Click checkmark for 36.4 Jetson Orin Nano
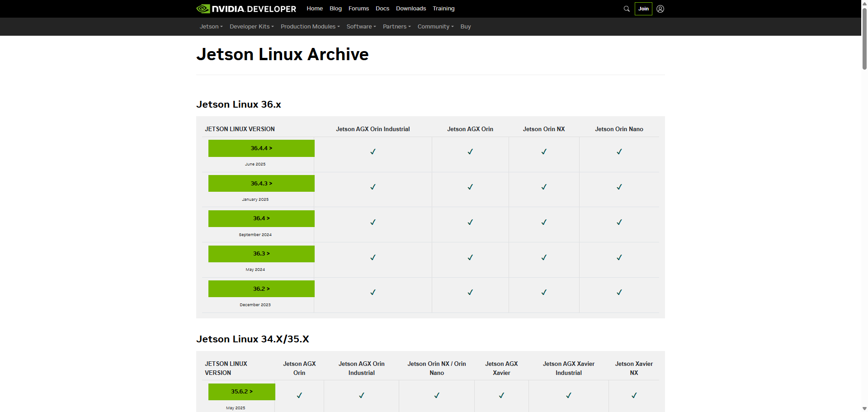The image size is (868, 412). 619,222
